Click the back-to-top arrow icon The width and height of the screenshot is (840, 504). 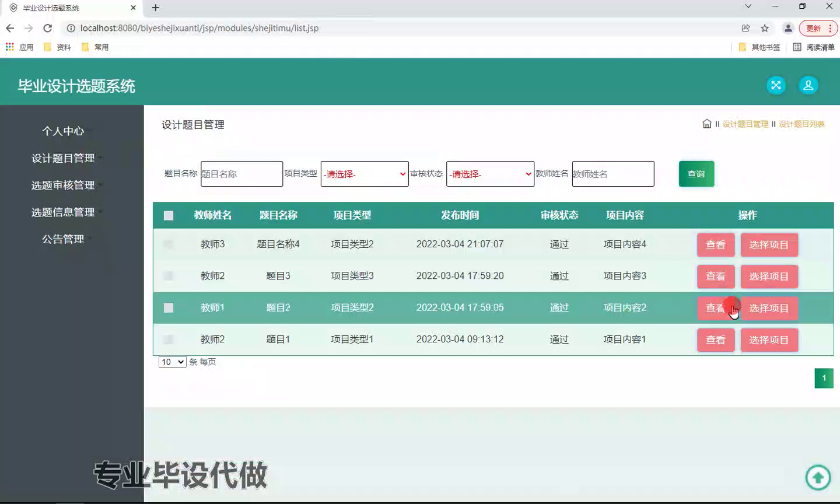[x=818, y=478]
